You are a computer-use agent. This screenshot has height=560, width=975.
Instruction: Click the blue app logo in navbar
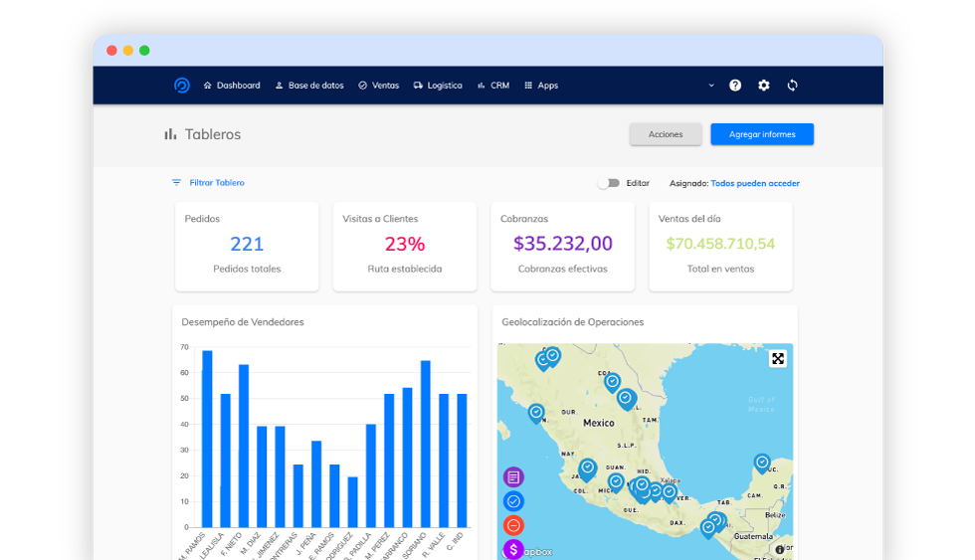181,86
